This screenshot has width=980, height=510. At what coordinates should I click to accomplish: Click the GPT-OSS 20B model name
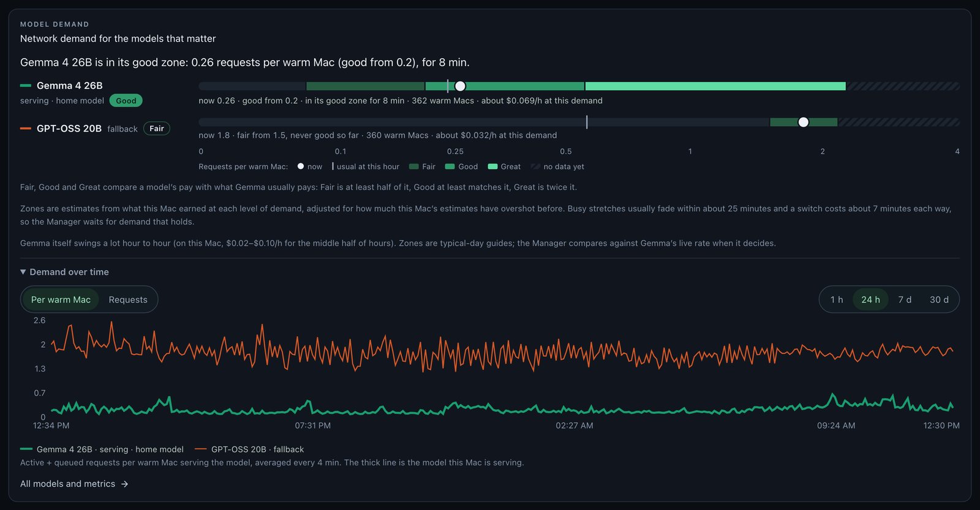coord(69,129)
